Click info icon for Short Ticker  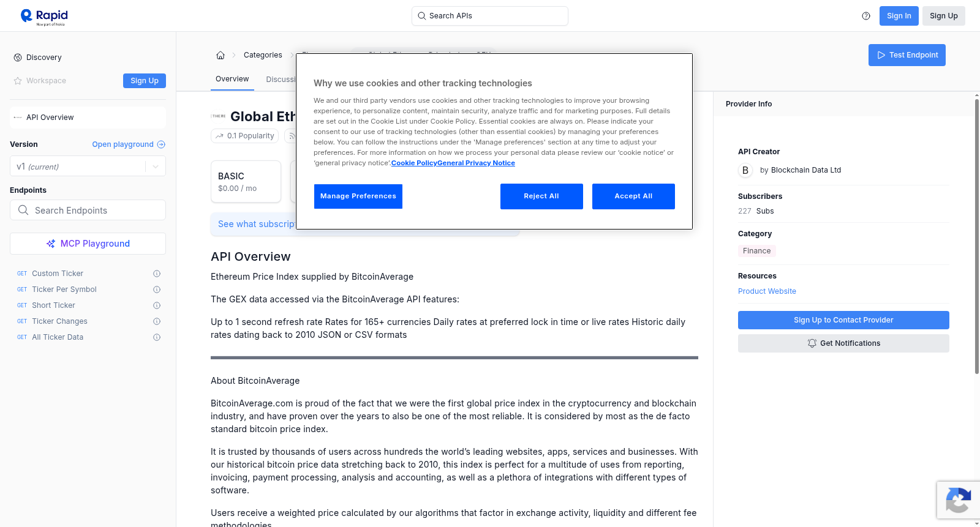click(x=157, y=305)
